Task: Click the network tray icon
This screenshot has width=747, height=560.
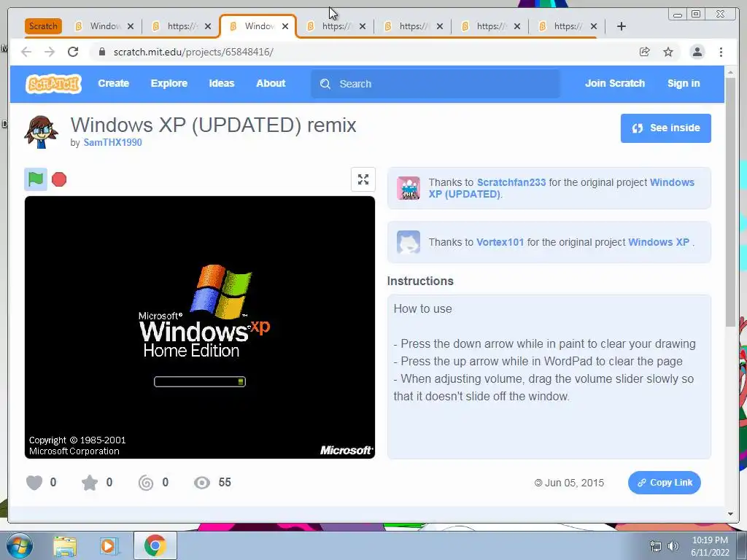Action: pos(656,546)
